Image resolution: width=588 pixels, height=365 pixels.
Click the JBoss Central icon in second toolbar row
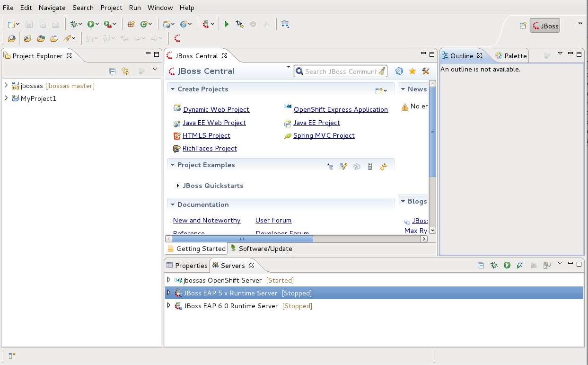tap(177, 38)
